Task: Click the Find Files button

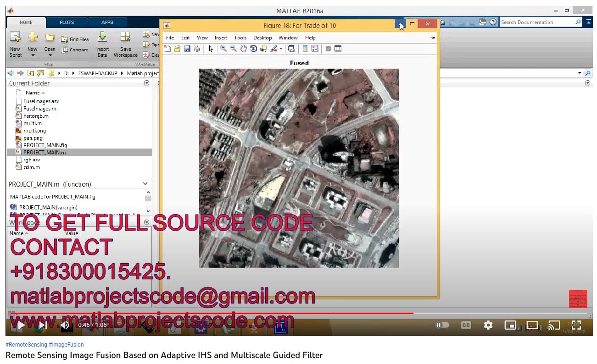Action: (x=75, y=39)
